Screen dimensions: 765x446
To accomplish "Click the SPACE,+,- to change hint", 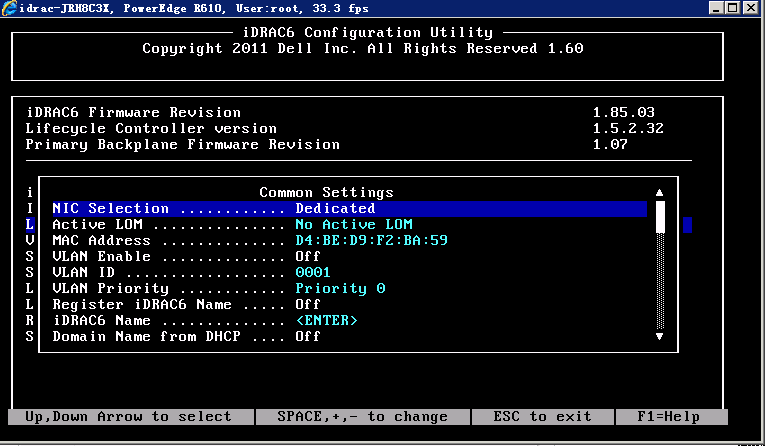I will click(362, 417).
